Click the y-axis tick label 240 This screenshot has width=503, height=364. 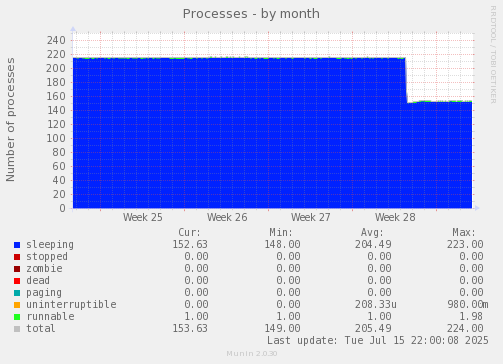click(56, 41)
